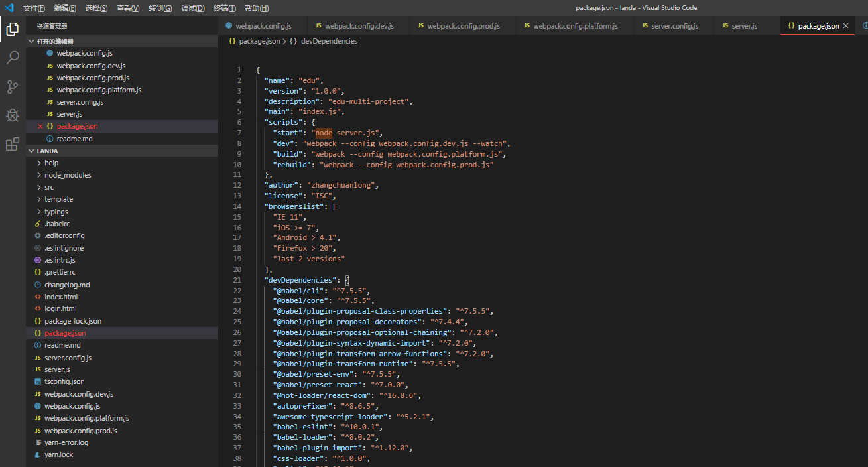This screenshot has width=868, height=467.
Task: Click the .eslintrc.js file icon
Action: [38, 260]
